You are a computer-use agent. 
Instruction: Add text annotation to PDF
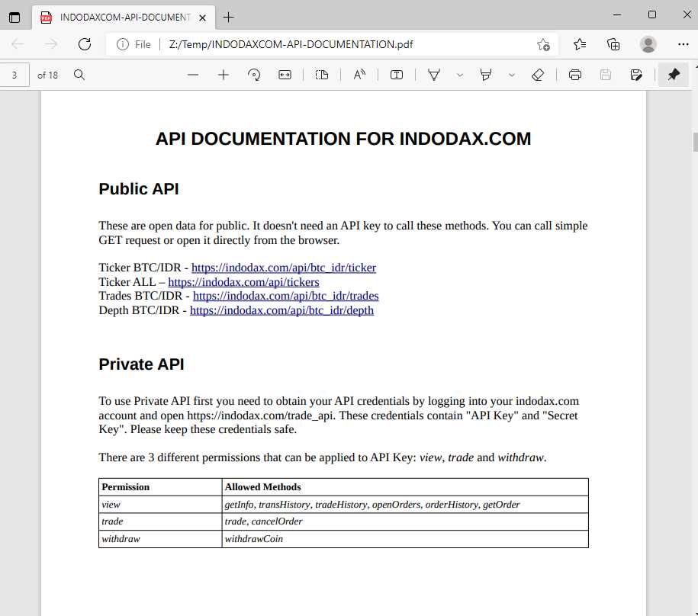click(x=397, y=75)
